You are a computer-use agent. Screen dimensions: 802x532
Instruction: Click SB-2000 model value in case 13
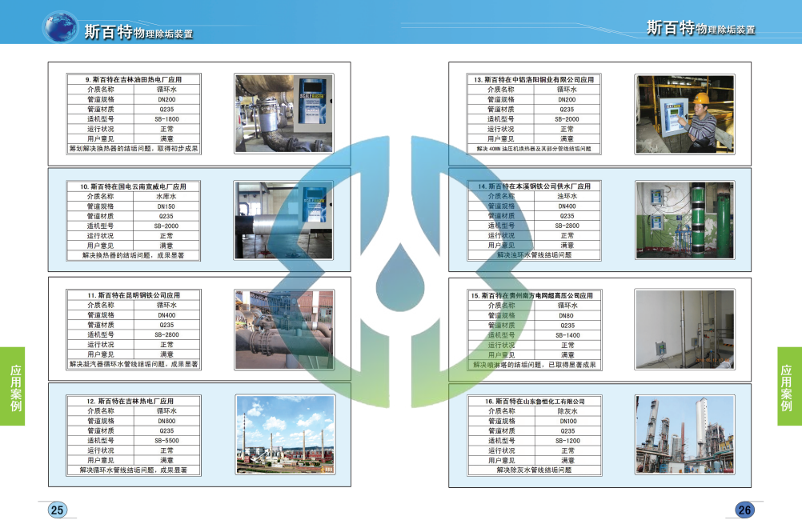(x=567, y=119)
